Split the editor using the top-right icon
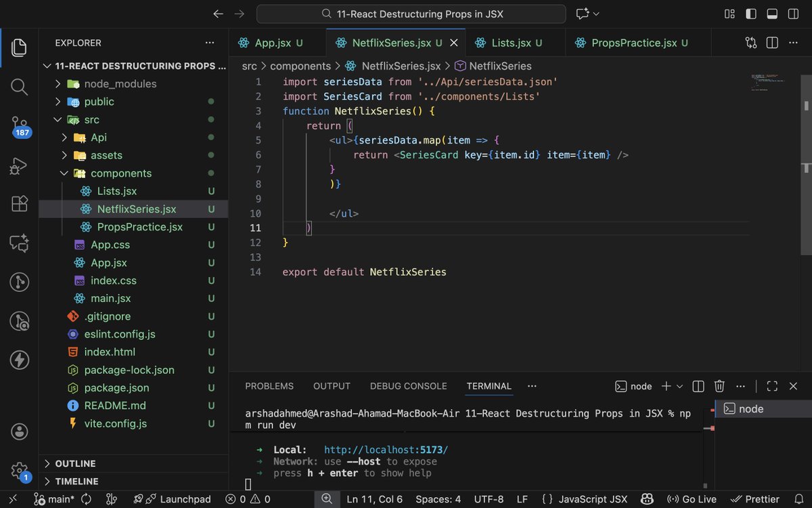 point(771,42)
